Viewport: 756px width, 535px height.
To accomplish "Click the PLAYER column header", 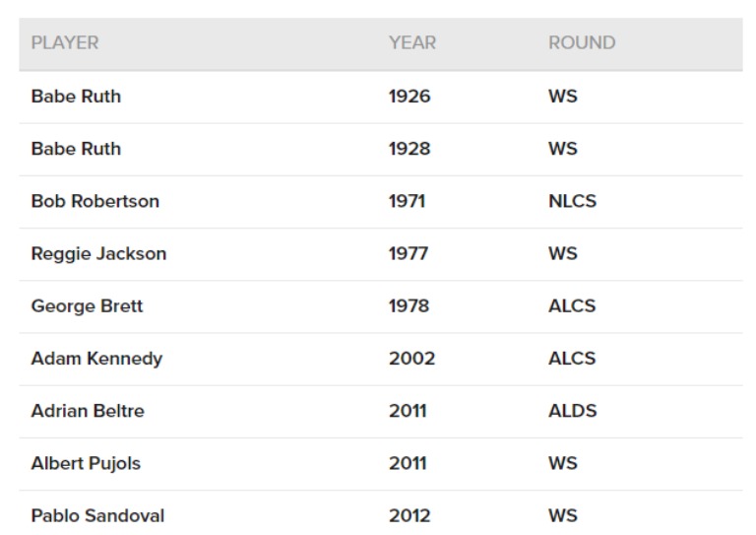I will pyautogui.click(x=65, y=43).
